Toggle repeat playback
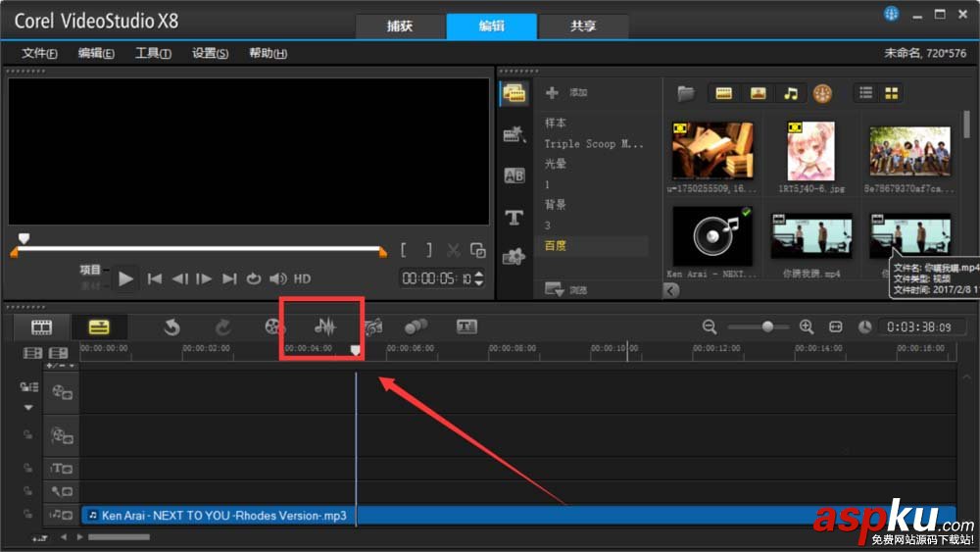This screenshot has height=552, width=980. [x=253, y=278]
